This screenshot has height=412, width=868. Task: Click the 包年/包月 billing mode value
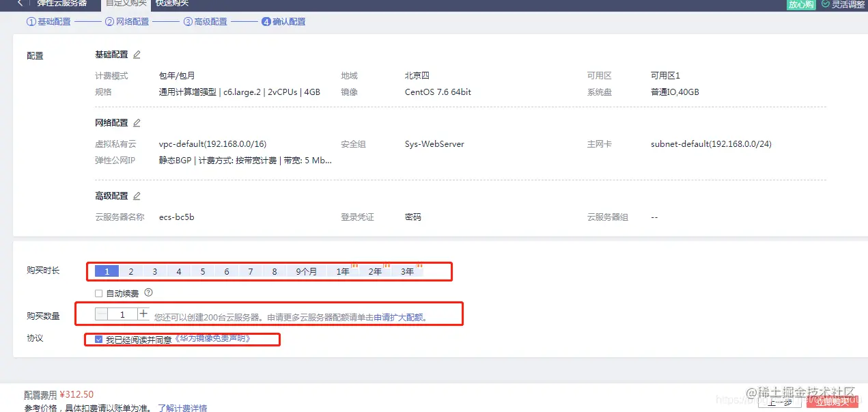(177, 76)
